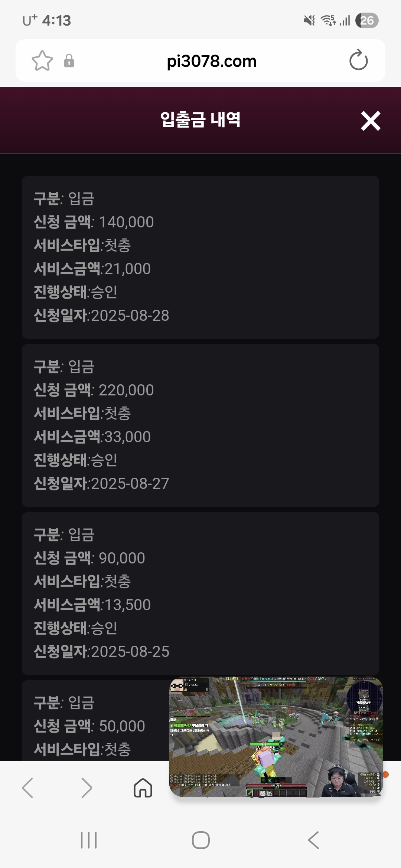
Task: Reload the page with the refresh icon
Action: pos(358,61)
